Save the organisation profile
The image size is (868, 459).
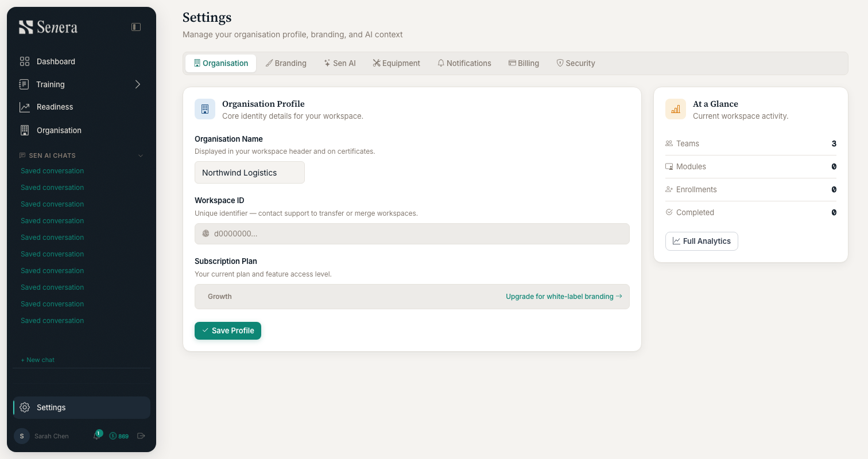click(228, 330)
